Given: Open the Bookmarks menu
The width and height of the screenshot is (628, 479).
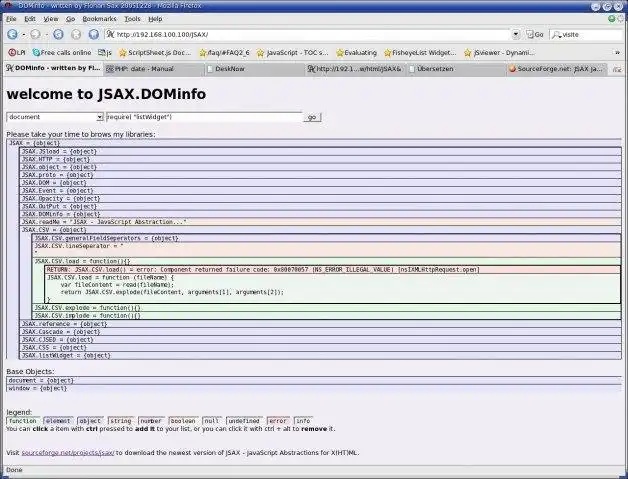Looking at the screenshot, I should (99, 19).
